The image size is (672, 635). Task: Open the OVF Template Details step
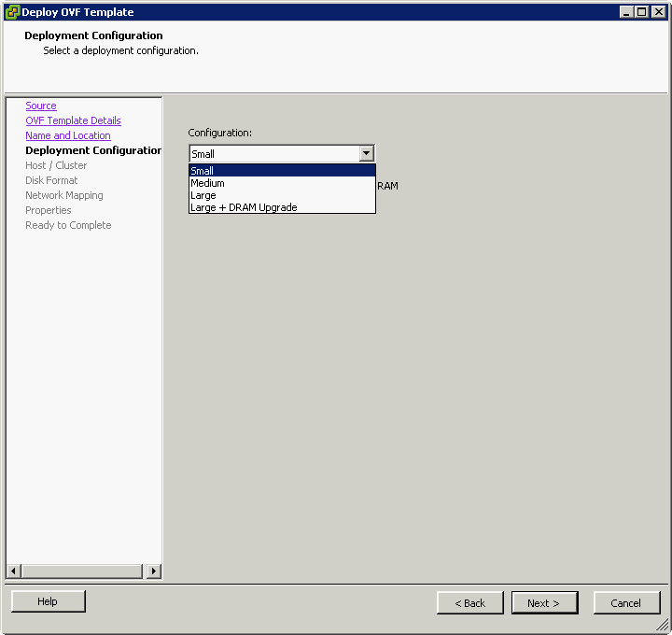pyautogui.click(x=73, y=121)
